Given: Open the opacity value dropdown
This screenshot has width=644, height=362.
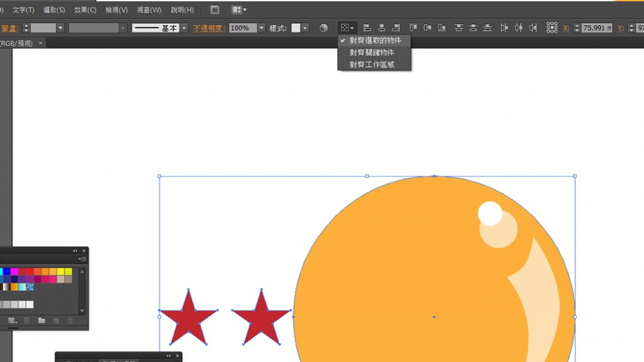Looking at the screenshot, I should (261, 28).
